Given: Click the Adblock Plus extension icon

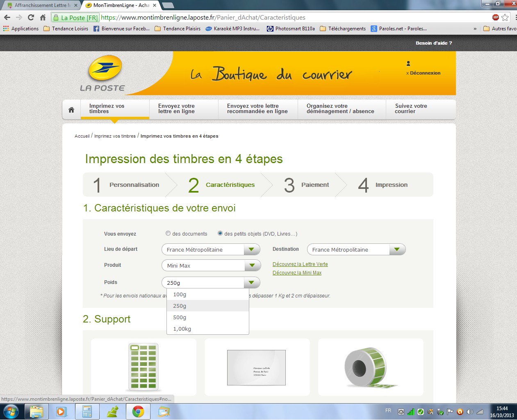Looking at the screenshot, I should tap(496, 17).
